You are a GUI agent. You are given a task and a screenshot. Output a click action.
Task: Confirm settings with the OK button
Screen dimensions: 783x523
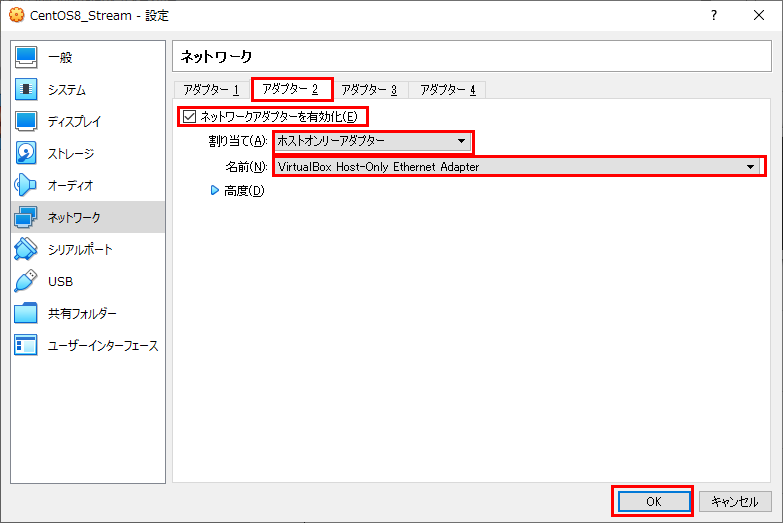tap(654, 501)
